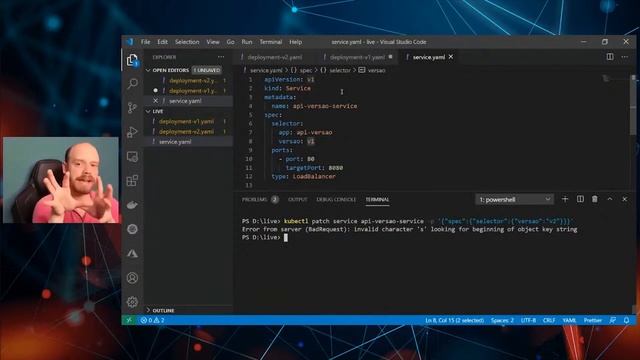Viewport: 640px width, 360px height.
Task: Create a new terminal with plus icon
Action: (x=565, y=199)
